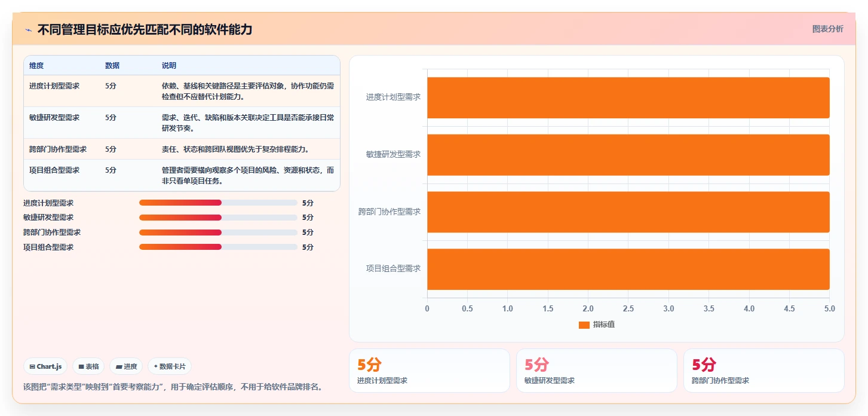868x416 pixels.
Task: Click the 说明 column header
Action: click(x=169, y=66)
